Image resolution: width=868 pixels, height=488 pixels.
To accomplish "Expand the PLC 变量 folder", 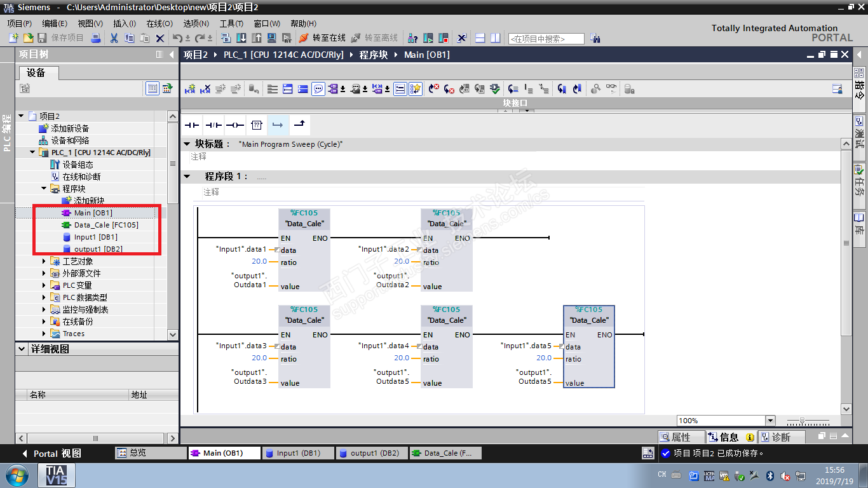I will point(44,285).
